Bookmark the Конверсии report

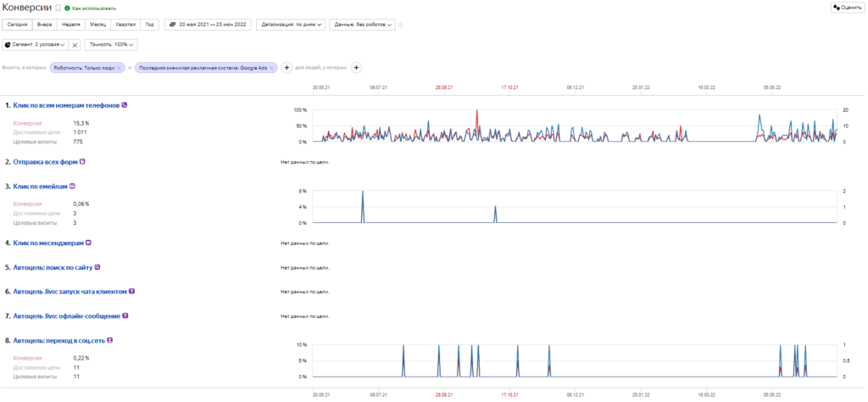tap(58, 8)
